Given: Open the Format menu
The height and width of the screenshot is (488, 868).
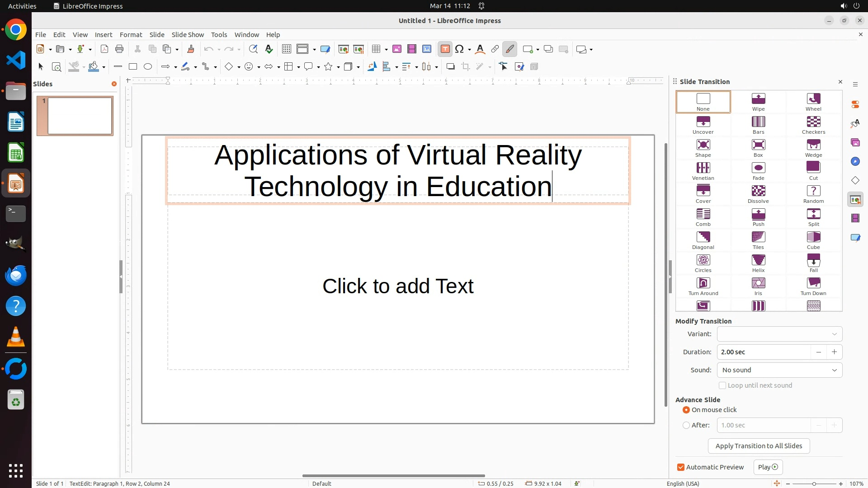Looking at the screenshot, I should [131, 35].
